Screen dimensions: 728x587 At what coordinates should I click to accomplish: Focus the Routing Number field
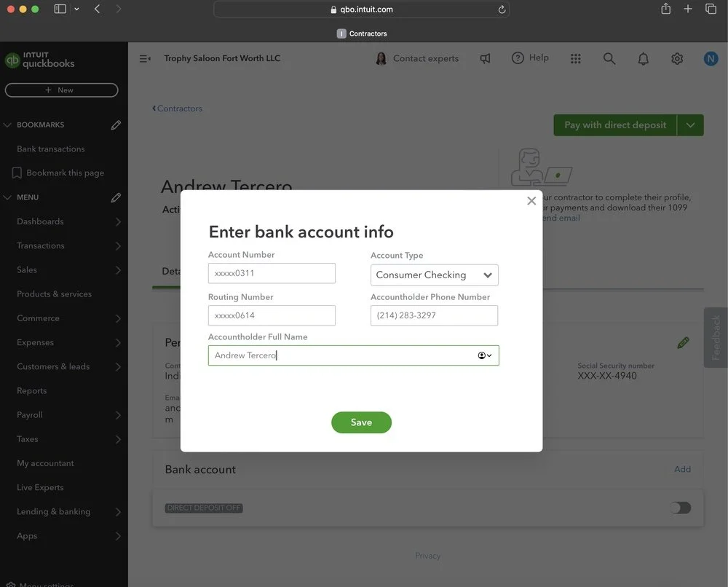(x=272, y=315)
